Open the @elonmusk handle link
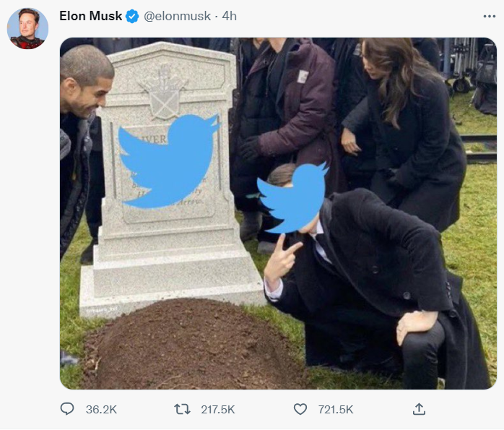The image size is (504, 430). click(177, 16)
